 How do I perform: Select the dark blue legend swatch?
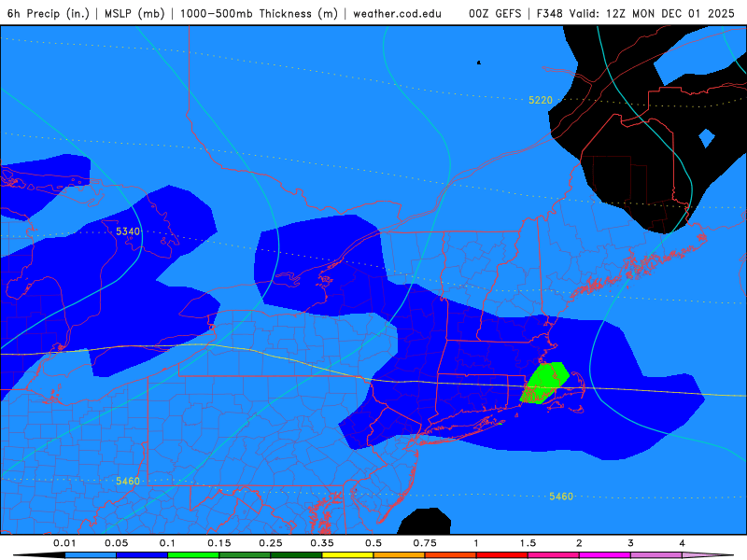coord(142,555)
